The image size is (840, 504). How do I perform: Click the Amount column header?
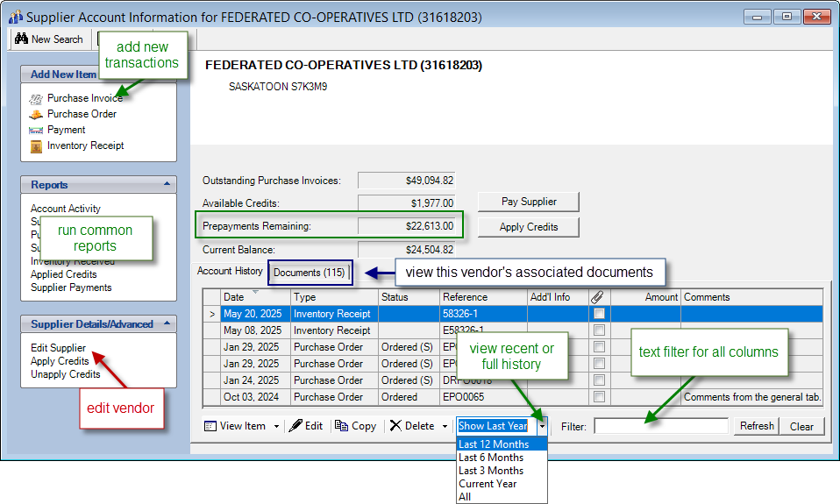pos(645,297)
